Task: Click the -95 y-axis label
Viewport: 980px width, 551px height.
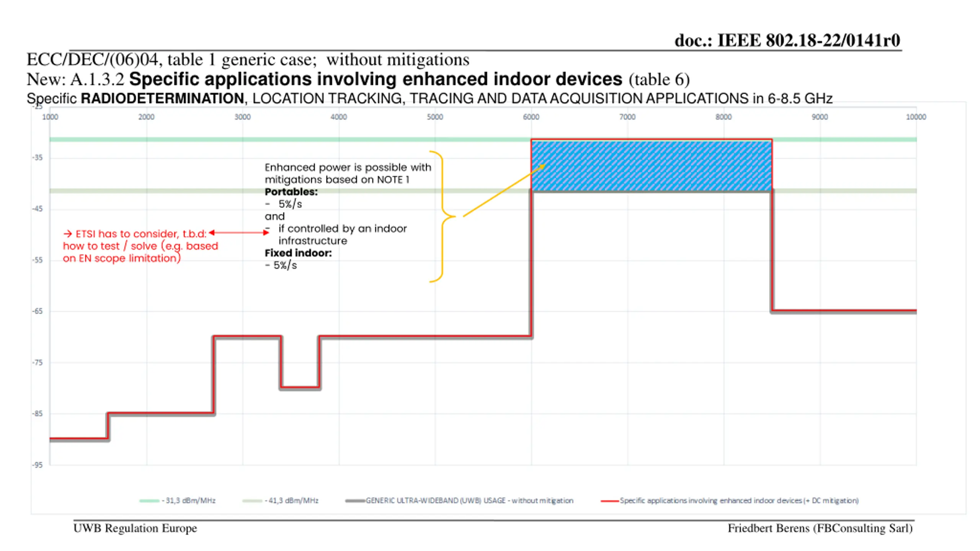Action: click(x=38, y=465)
